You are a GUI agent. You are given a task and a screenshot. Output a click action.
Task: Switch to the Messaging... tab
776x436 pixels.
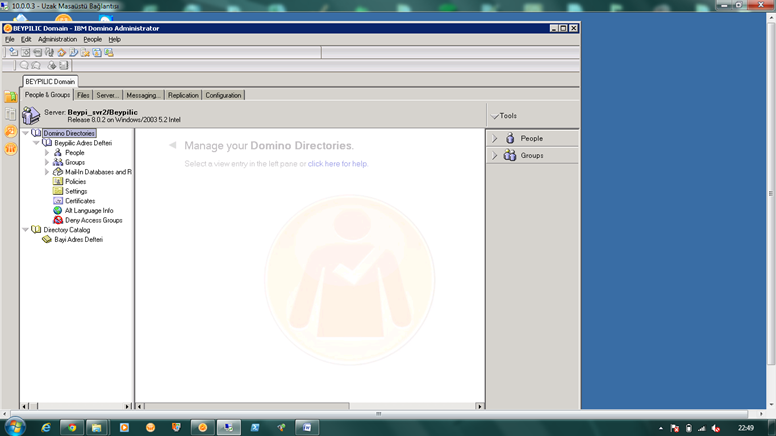point(143,95)
